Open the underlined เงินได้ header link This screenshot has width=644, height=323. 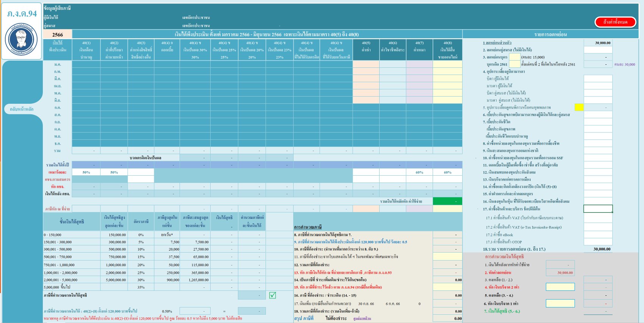[x=58, y=43]
